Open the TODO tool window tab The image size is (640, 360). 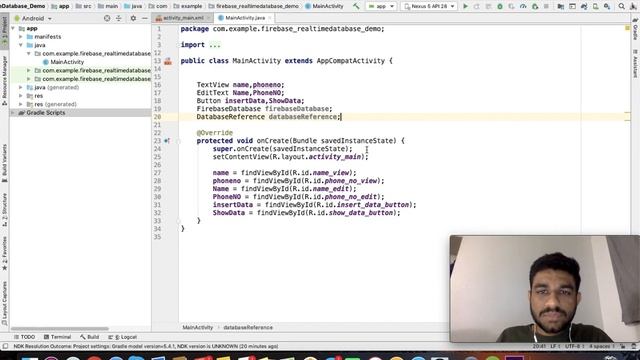click(x=24, y=337)
